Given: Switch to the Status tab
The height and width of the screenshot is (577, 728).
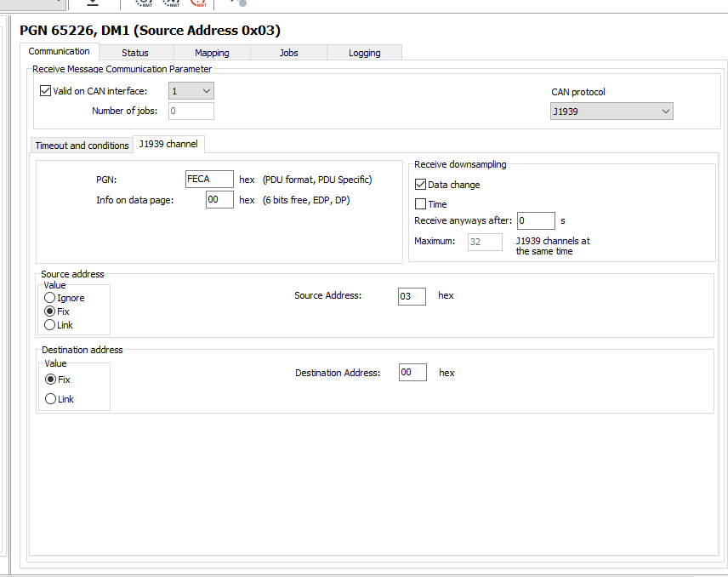Looking at the screenshot, I should point(134,53).
